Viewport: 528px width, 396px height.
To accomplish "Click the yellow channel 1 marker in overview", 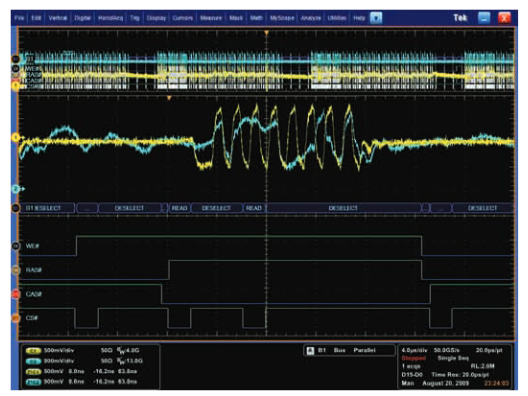I will [15, 86].
